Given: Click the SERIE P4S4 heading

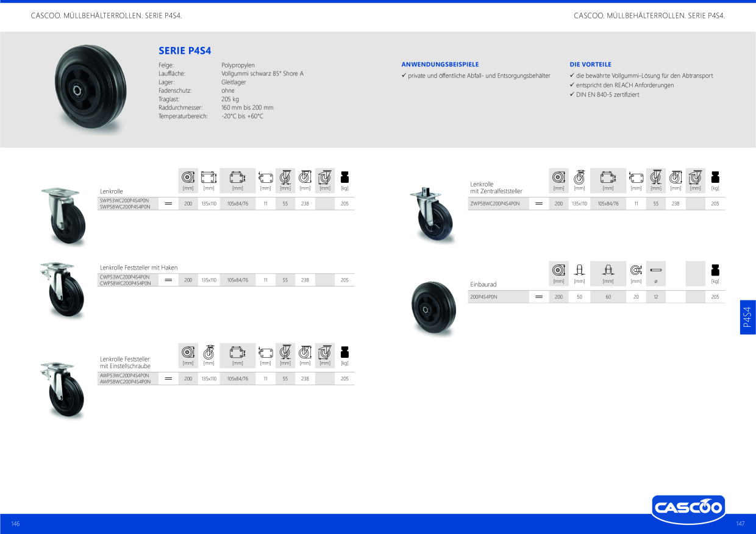Looking at the screenshot, I should point(185,51).
